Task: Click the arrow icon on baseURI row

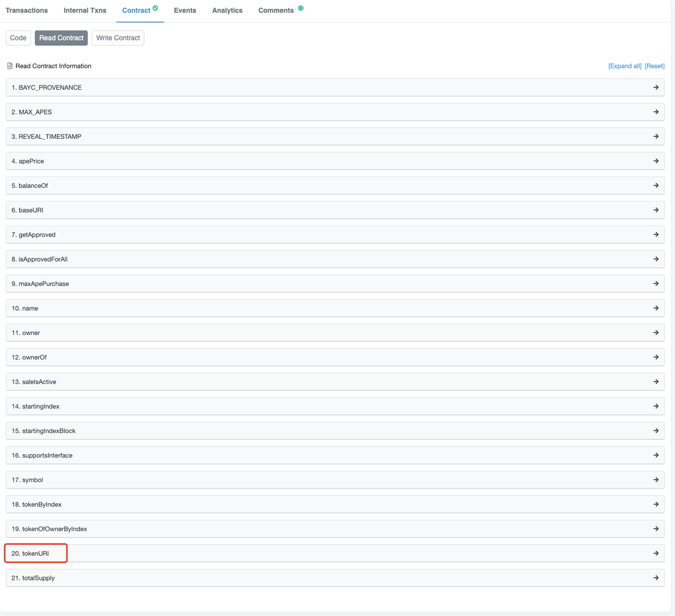Action: [x=655, y=210]
